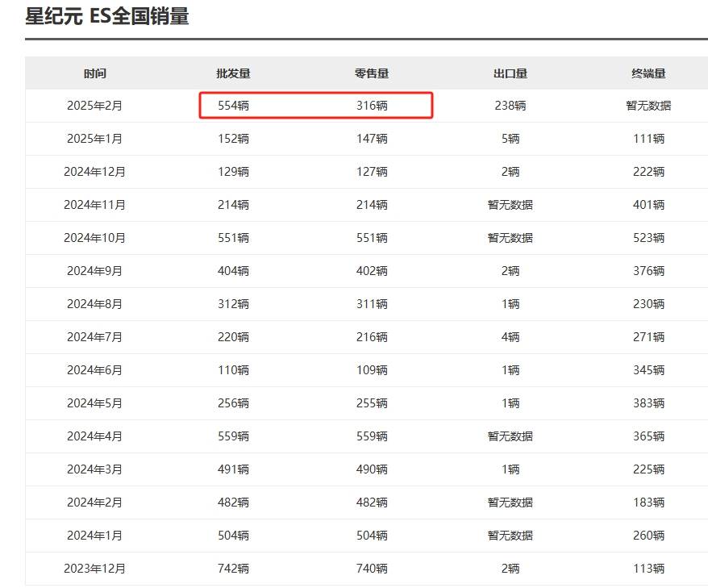The width and height of the screenshot is (708, 588).
Task: Click the 311辆 retail value
Action: click(372, 304)
